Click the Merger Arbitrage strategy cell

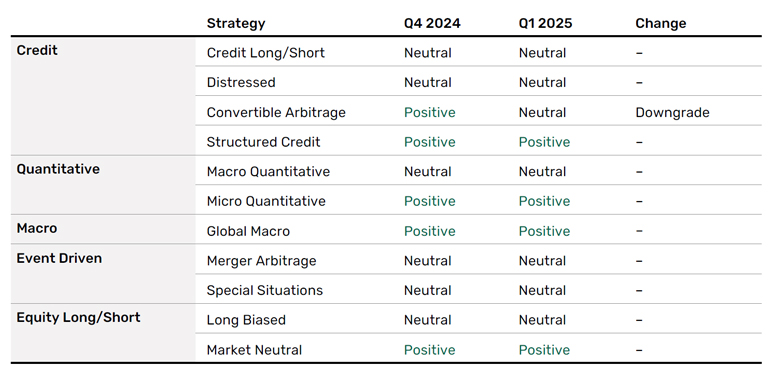point(261,261)
